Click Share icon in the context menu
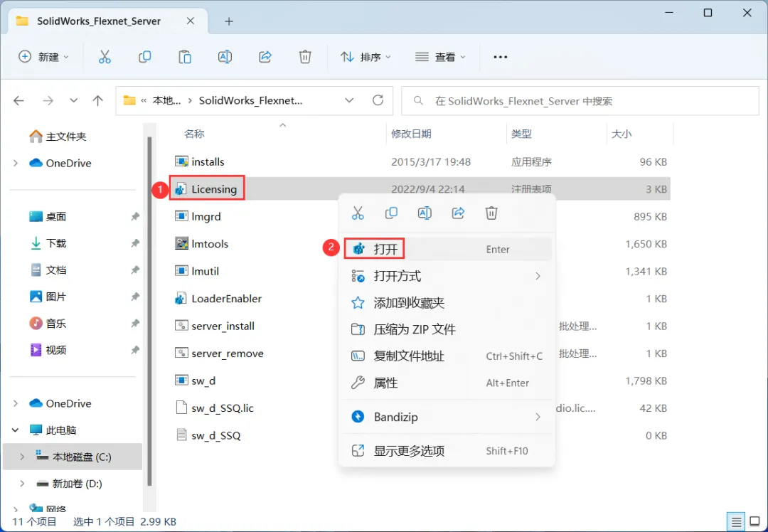This screenshot has width=768, height=532. [458, 213]
